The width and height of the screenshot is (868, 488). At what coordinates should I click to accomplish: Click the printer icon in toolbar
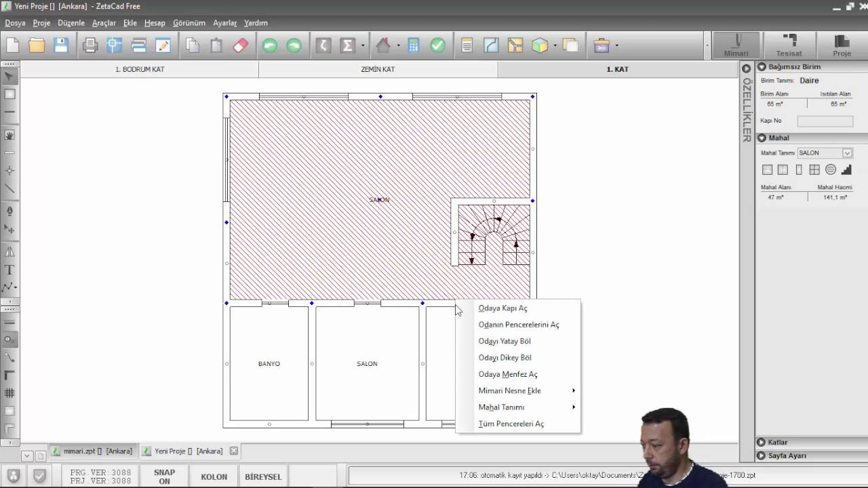pos(90,45)
